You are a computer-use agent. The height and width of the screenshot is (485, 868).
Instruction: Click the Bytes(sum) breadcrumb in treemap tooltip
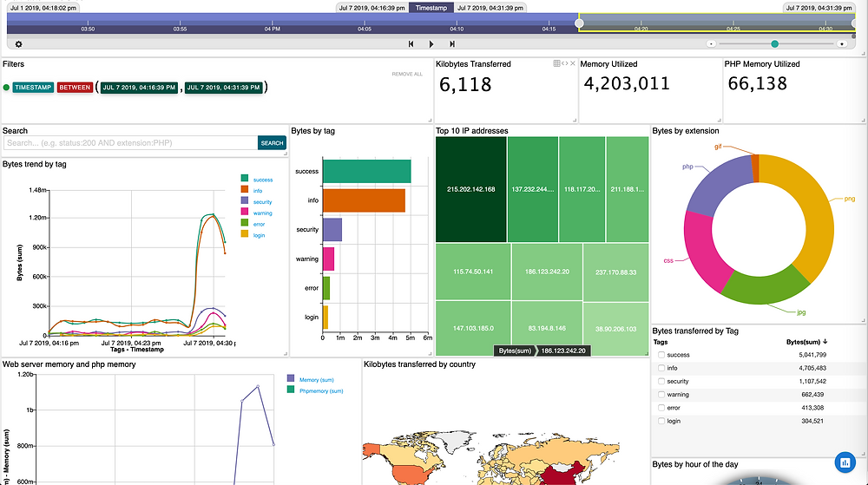pyautogui.click(x=515, y=351)
